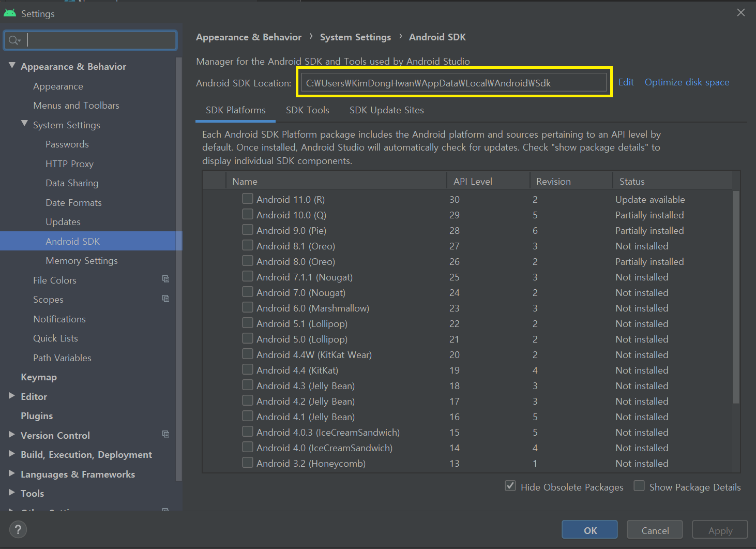This screenshot has height=549, width=756.
Task: Click the SDK table vertical scrollbar
Action: pos(736,296)
